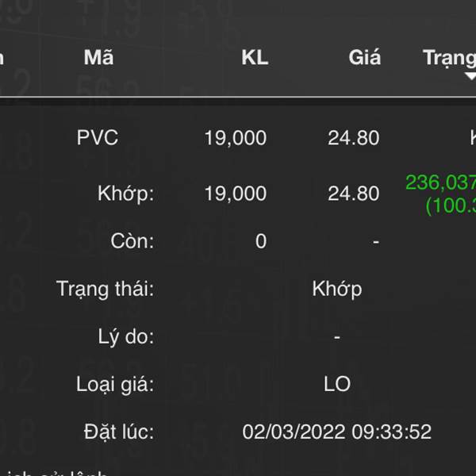Click the Trạng thái value Khớp
Image resolution: width=476 pixels, height=476 pixels.
tap(337, 290)
